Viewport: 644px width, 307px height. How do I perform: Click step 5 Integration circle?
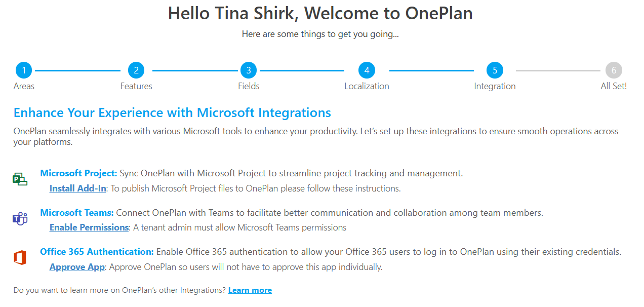[x=495, y=70]
